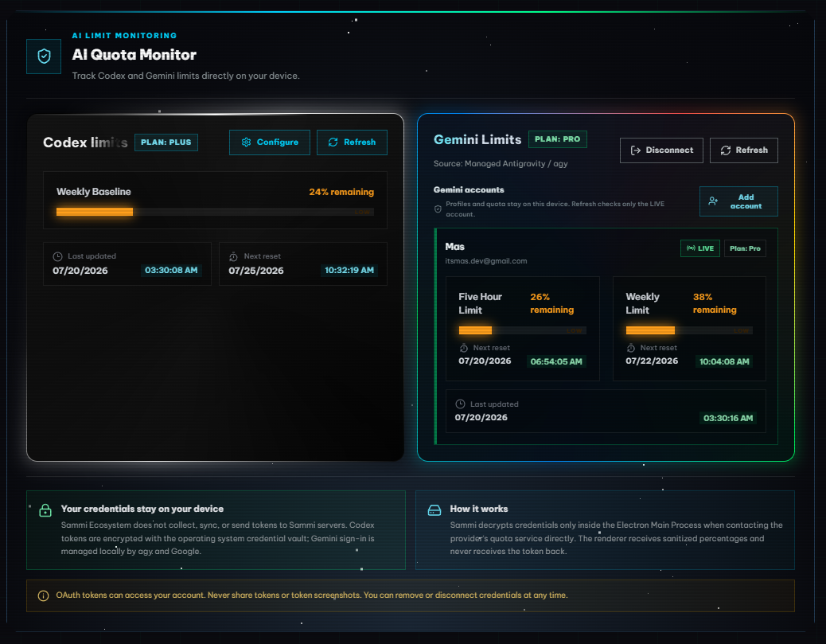Click the add-person icon in Add account
Screen dimensions: 826x644
coord(713,201)
